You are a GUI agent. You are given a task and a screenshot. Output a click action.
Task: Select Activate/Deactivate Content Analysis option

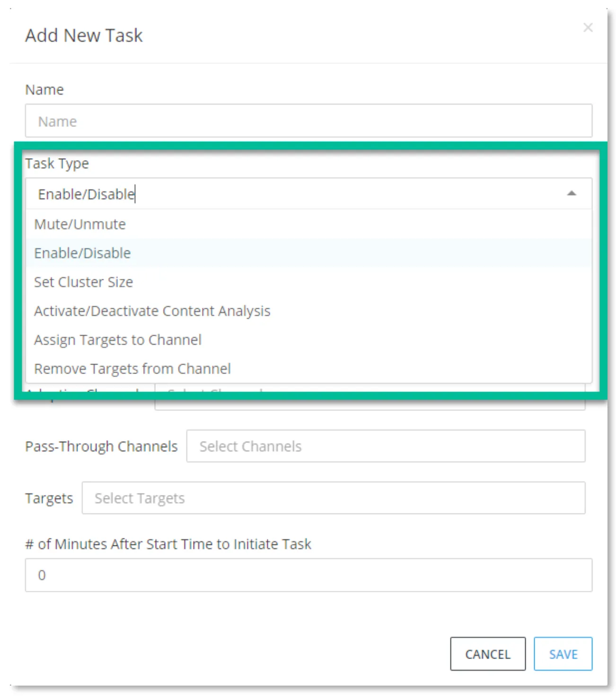tap(308, 311)
